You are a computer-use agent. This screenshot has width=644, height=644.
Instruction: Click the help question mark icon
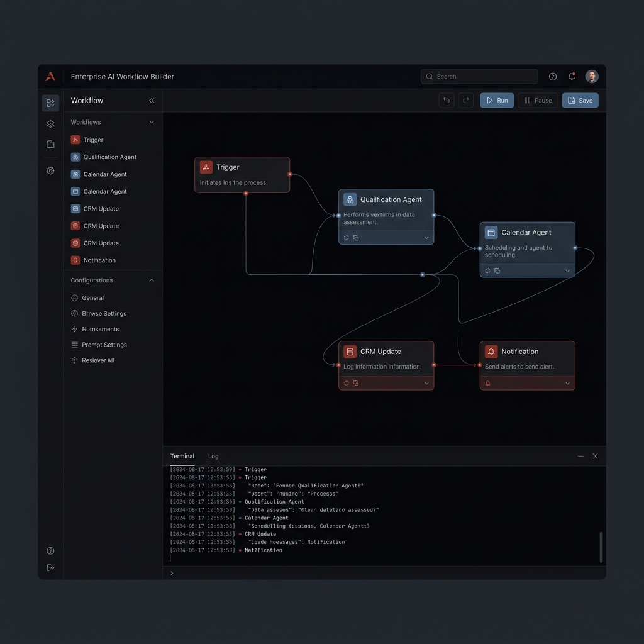coord(552,76)
